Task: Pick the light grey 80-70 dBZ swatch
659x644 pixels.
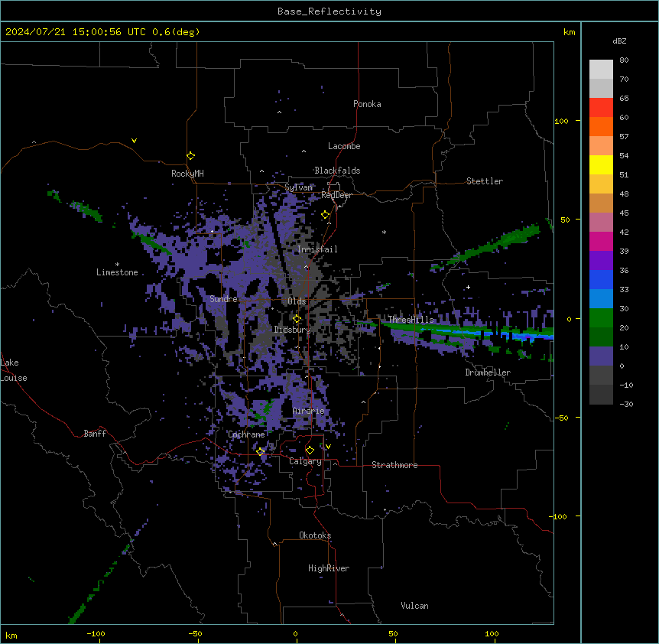Action: [x=601, y=70]
